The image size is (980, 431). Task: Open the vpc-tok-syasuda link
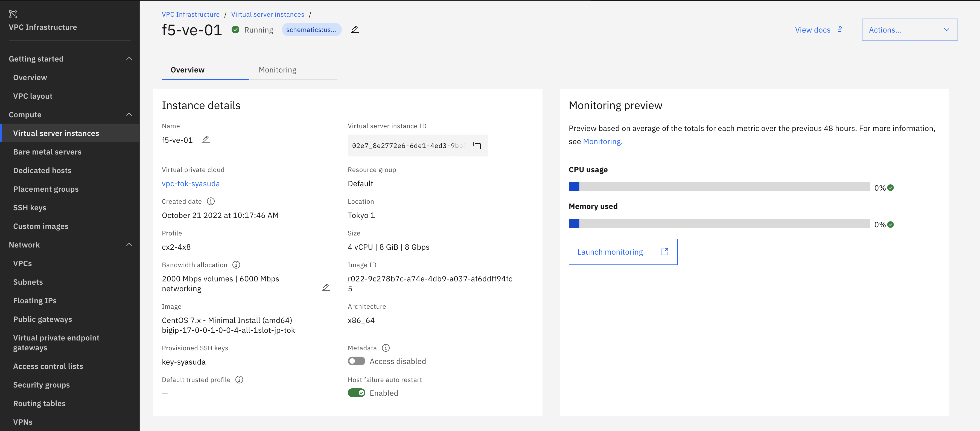[x=191, y=184]
